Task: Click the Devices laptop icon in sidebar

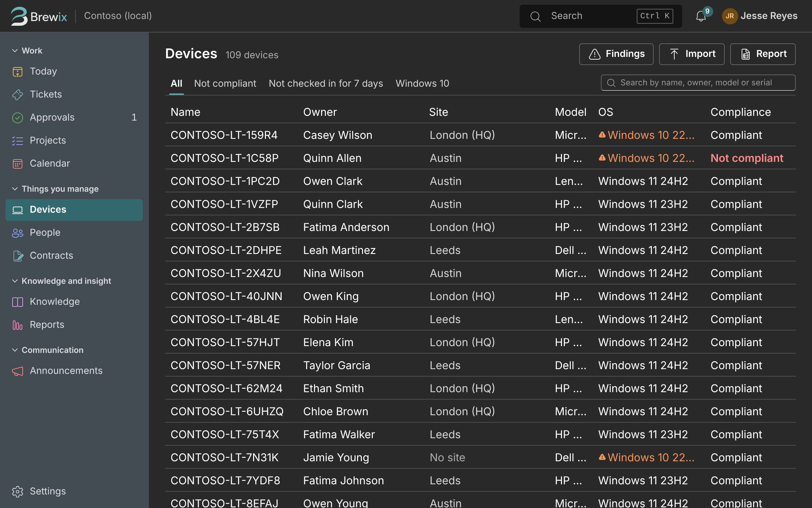Action: pyautogui.click(x=18, y=210)
